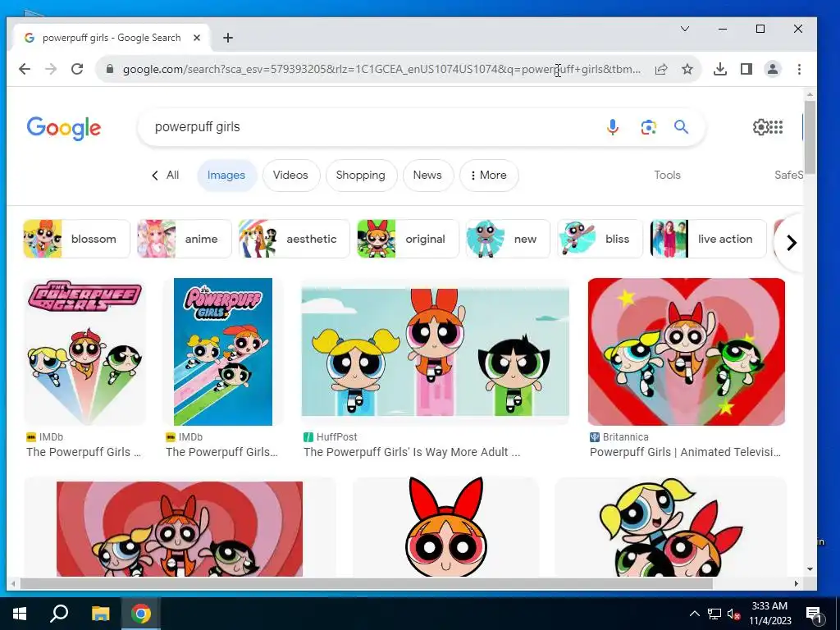840x630 pixels.
Task: Filter images by new chip
Action: coord(508,239)
